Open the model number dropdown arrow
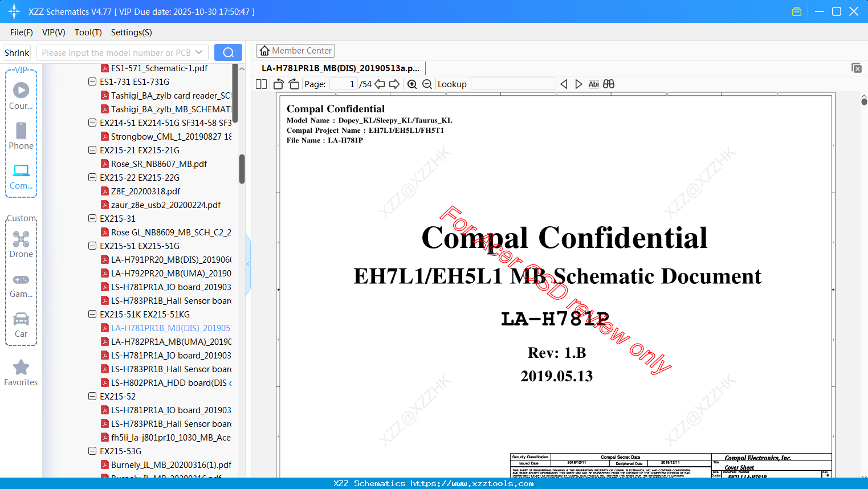Image resolution: width=868 pixels, height=489 pixels. 199,52
